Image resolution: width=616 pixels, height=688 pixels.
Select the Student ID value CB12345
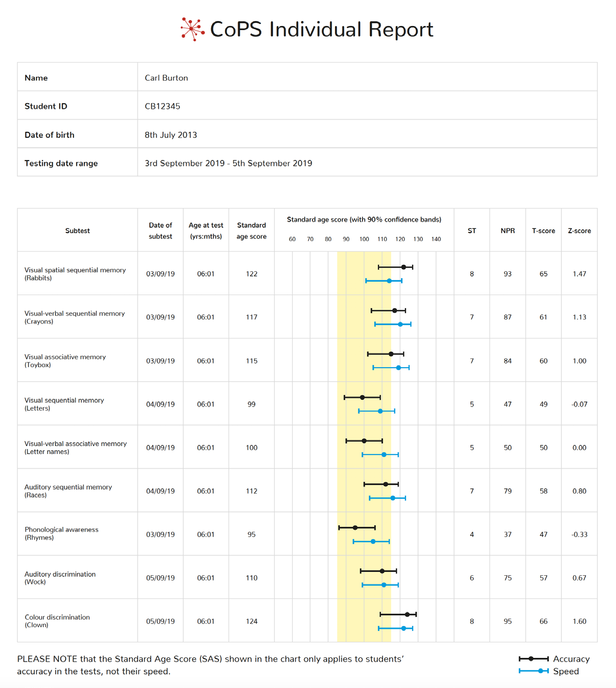[x=162, y=106]
